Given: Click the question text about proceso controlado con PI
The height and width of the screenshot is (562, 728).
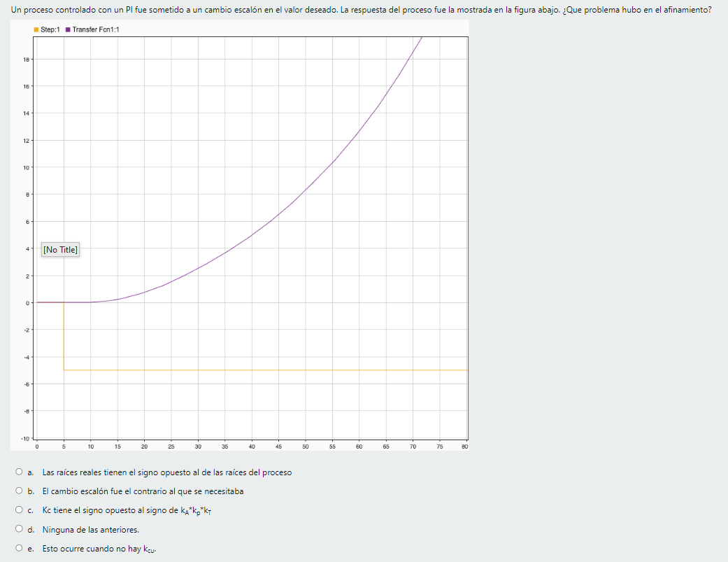Looking at the screenshot, I should coord(362,10).
